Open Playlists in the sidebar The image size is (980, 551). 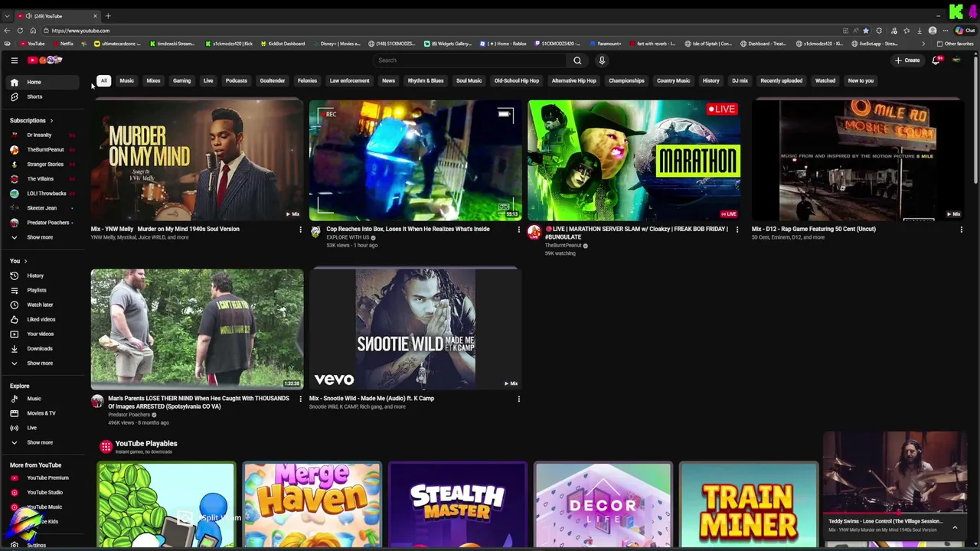point(43,290)
